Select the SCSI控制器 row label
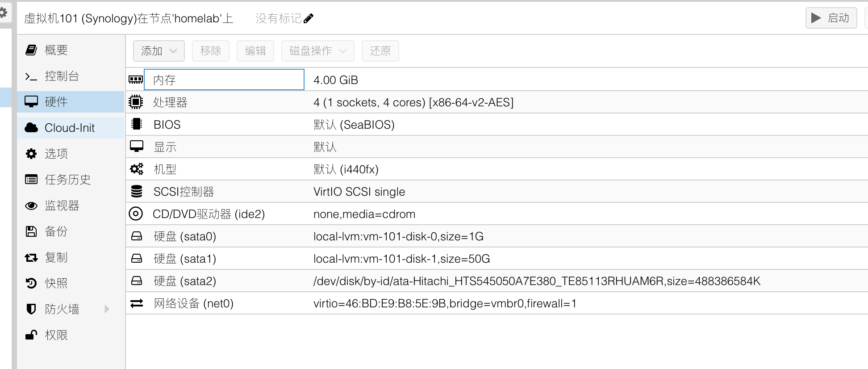868x369 pixels. [184, 192]
